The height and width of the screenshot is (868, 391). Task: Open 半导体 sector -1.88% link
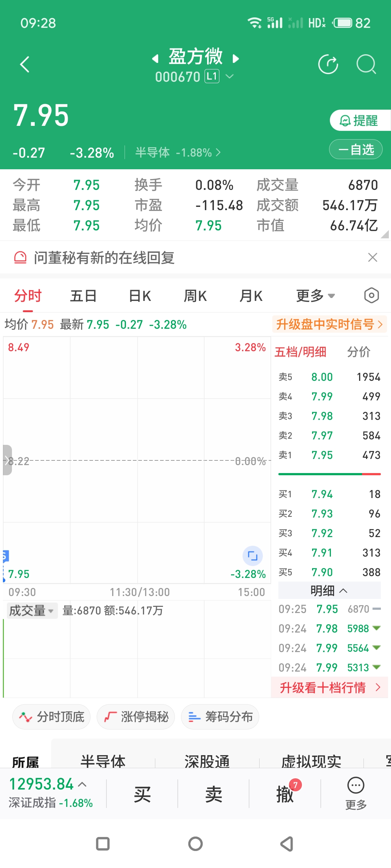coord(178,152)
